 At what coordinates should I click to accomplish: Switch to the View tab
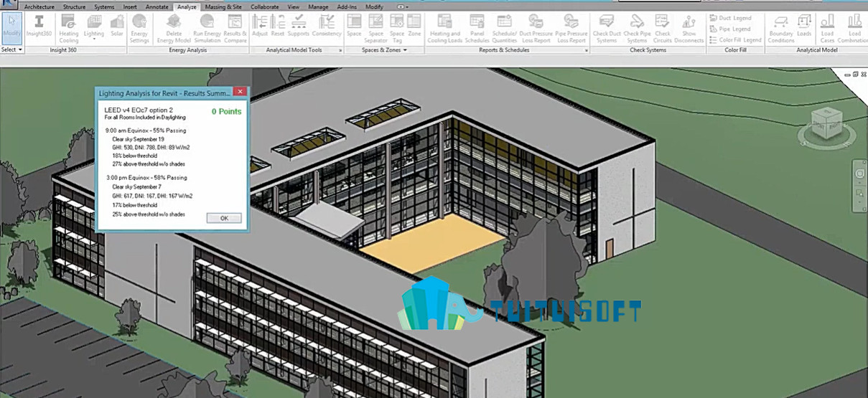pyautogui.click(x=294, y=6)
